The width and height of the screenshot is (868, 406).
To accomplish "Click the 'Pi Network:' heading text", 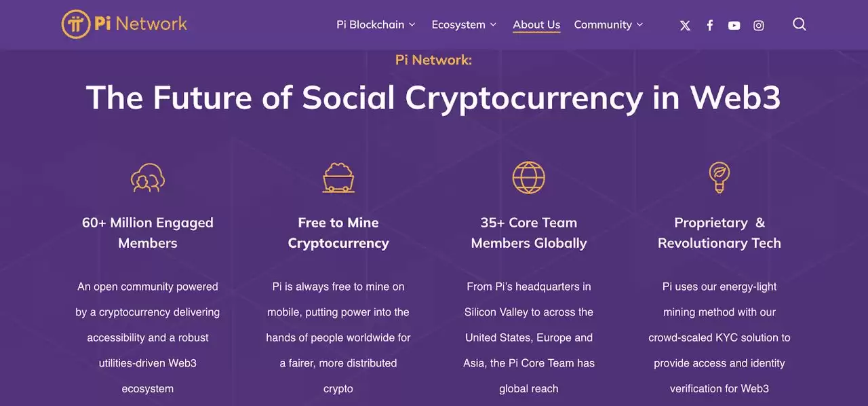I will (x=433, y=60).
